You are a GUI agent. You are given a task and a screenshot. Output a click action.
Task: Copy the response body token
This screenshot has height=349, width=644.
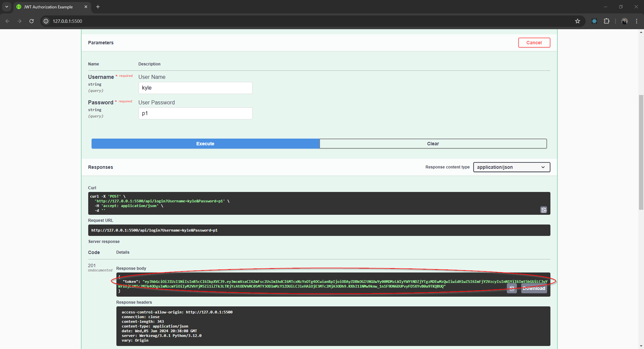[x=512, y=289]
